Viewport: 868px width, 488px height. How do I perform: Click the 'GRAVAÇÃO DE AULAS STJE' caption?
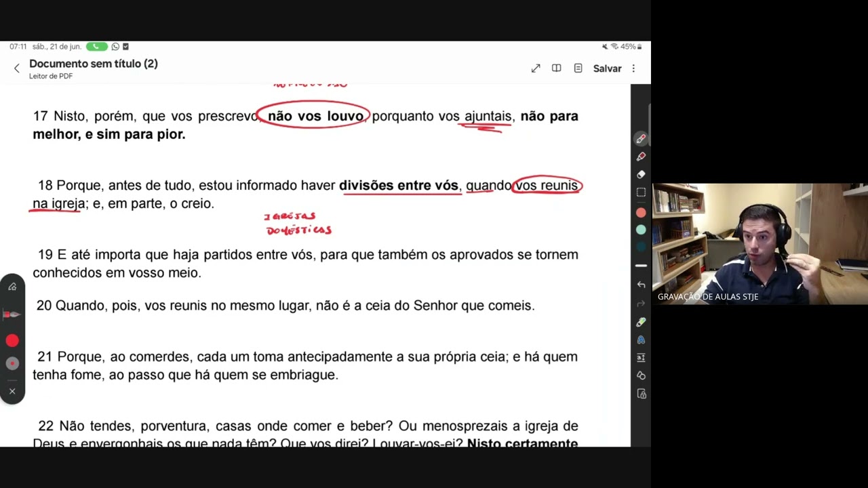[x=708, y=297]
